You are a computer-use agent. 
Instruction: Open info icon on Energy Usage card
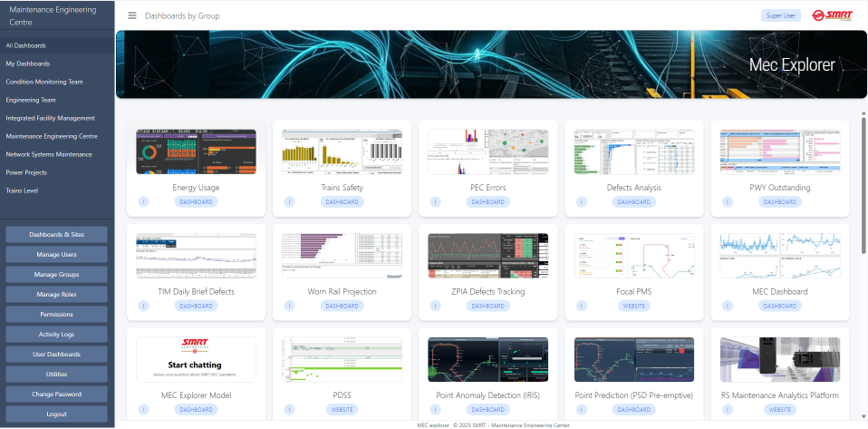pos(143,202)
